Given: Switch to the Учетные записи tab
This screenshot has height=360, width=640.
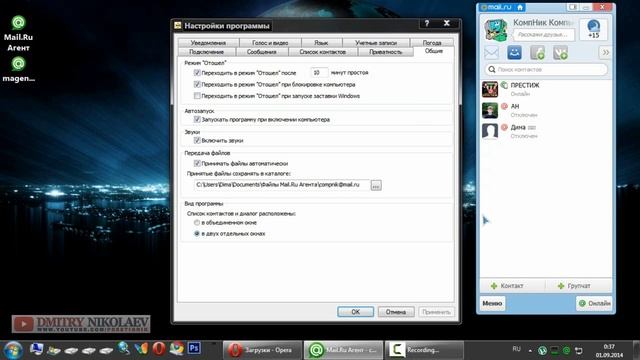Looking at the screenshot, I should [x=376, y=42].
